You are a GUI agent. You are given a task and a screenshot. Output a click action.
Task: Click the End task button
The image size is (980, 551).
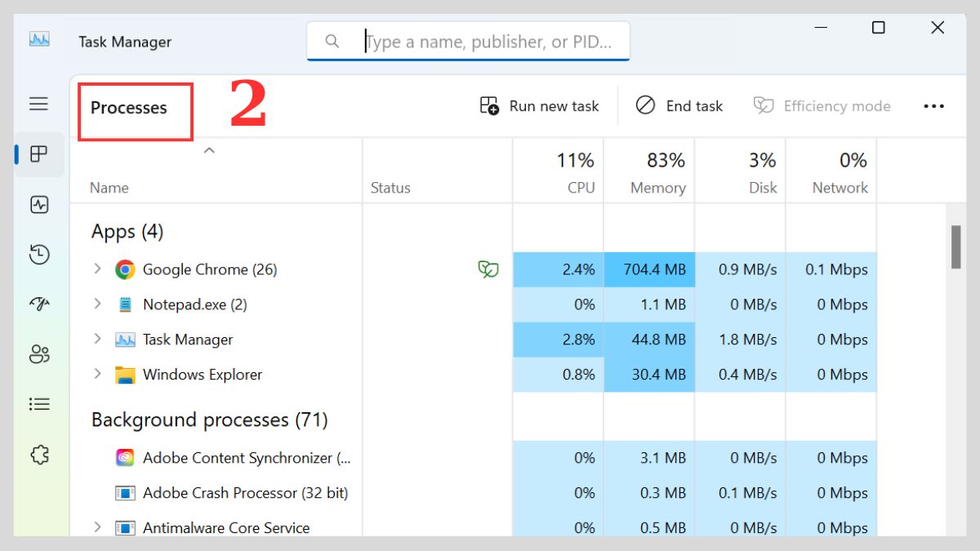pyautogui.click(x=679, y=105)
